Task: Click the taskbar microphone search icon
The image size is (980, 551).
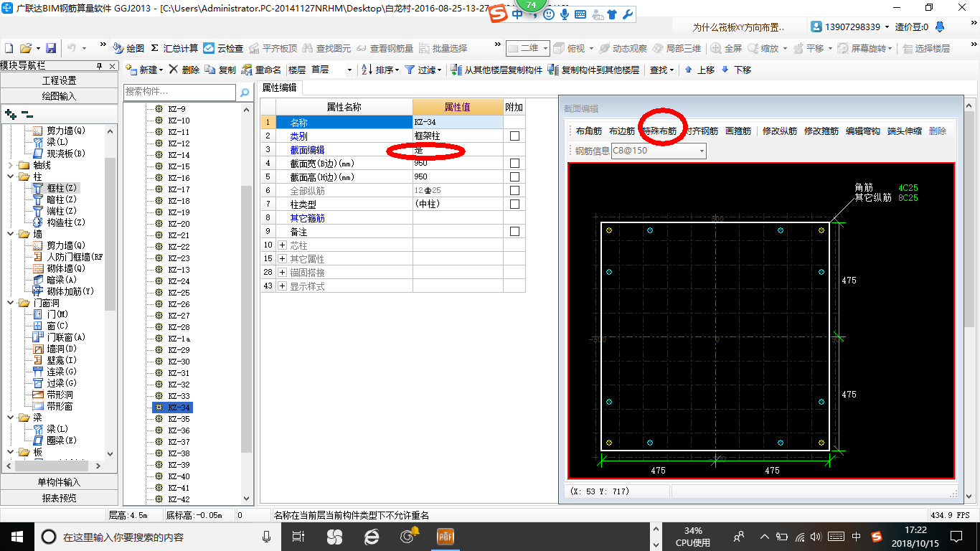Action: click(267, 536)
